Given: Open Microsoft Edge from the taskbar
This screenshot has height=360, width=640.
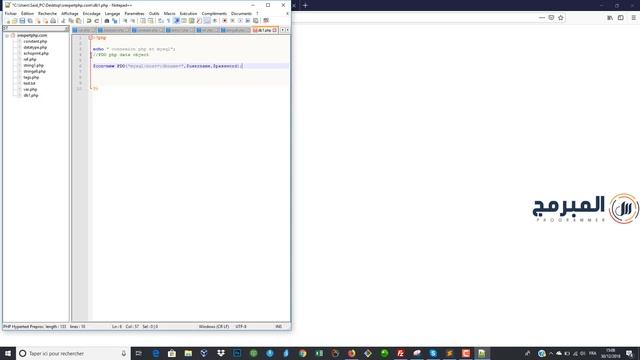Looking at the screenshot, I should (x=156, y=353).
